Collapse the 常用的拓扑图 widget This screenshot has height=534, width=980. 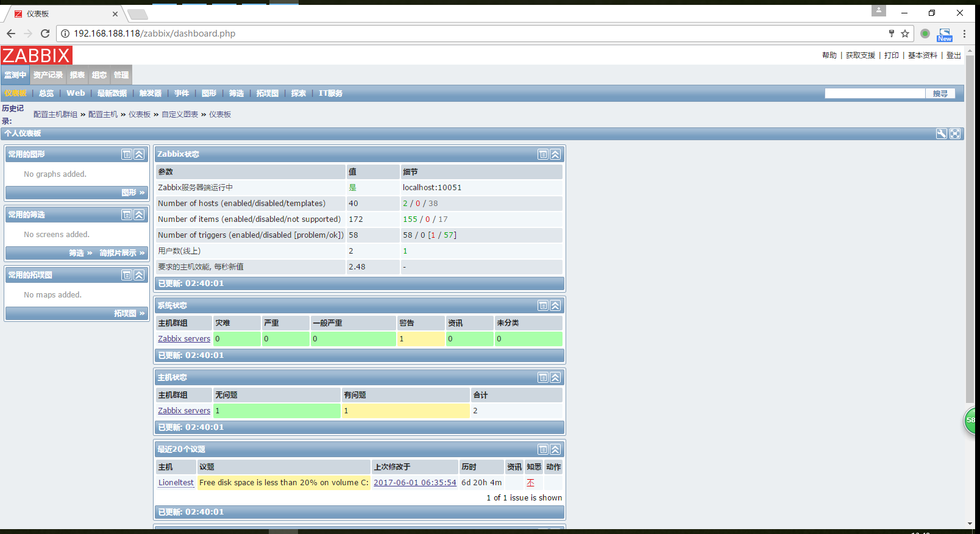tap(139, 275)
